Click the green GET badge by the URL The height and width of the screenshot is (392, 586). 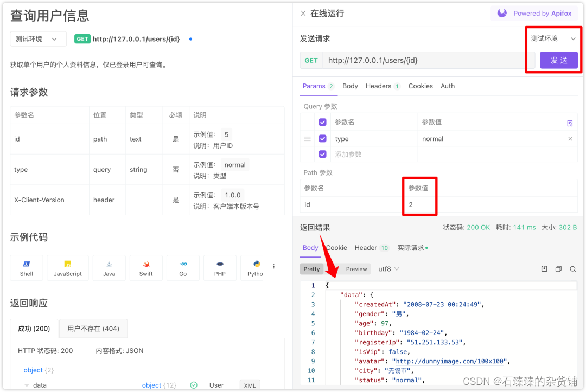[82, 39]
